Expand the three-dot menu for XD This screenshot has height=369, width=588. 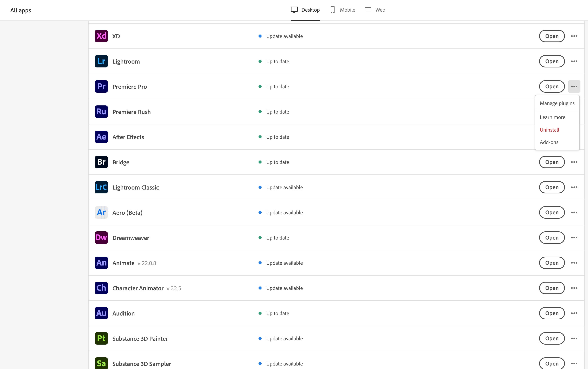tap(574, 36)
